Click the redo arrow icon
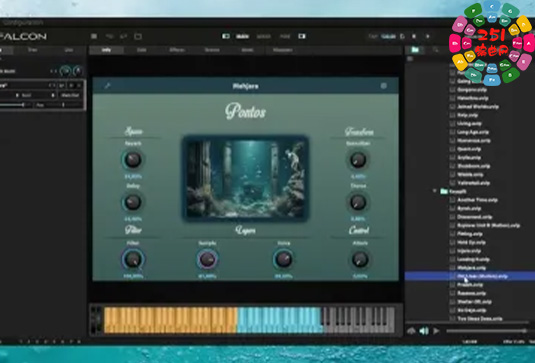This screenshot has height=363, width=535. coord(124,36)
